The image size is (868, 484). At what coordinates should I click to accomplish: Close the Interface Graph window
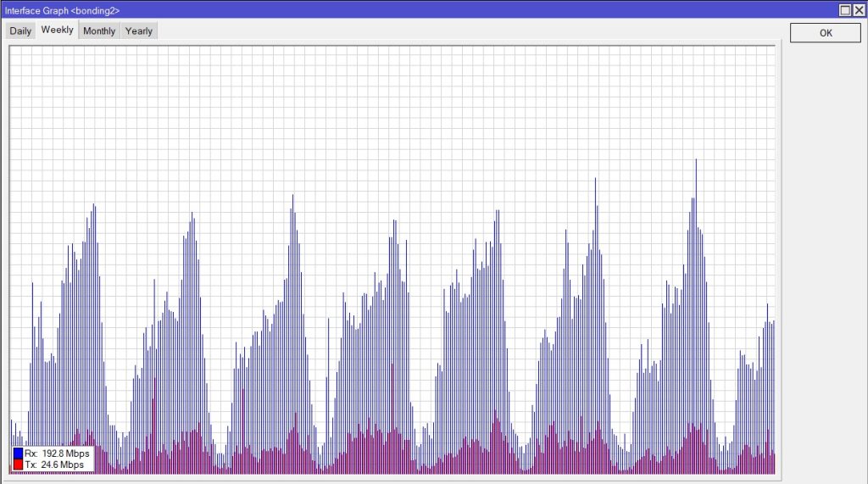[859, 9]
